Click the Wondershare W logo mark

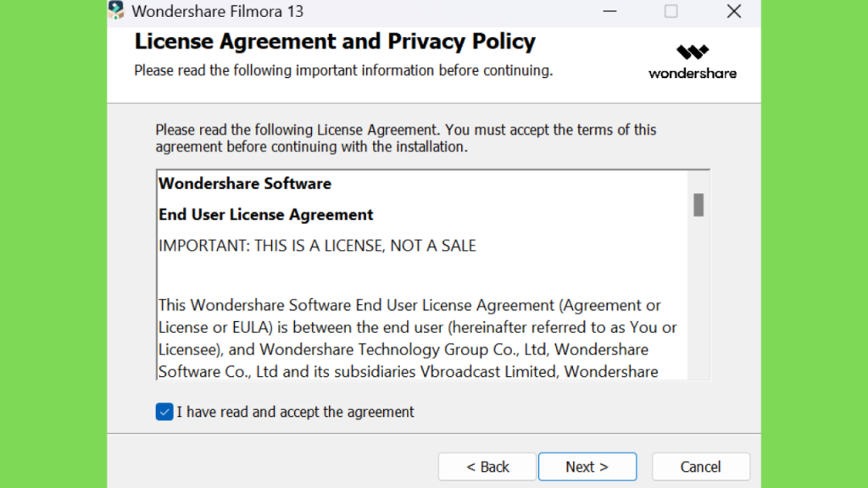coord(692,52)
